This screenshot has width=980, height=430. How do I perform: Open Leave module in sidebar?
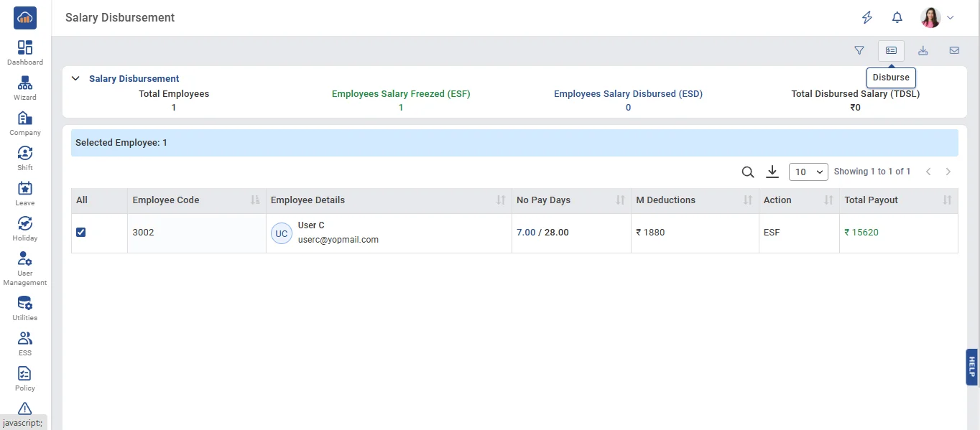coord(25,193)
